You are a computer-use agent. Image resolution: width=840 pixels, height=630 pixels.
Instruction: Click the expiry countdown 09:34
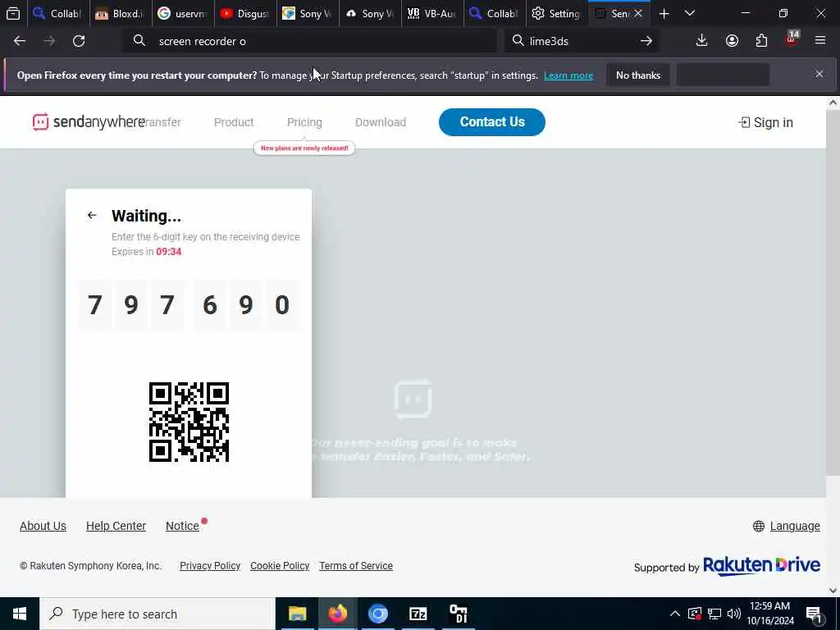point(169,252)
